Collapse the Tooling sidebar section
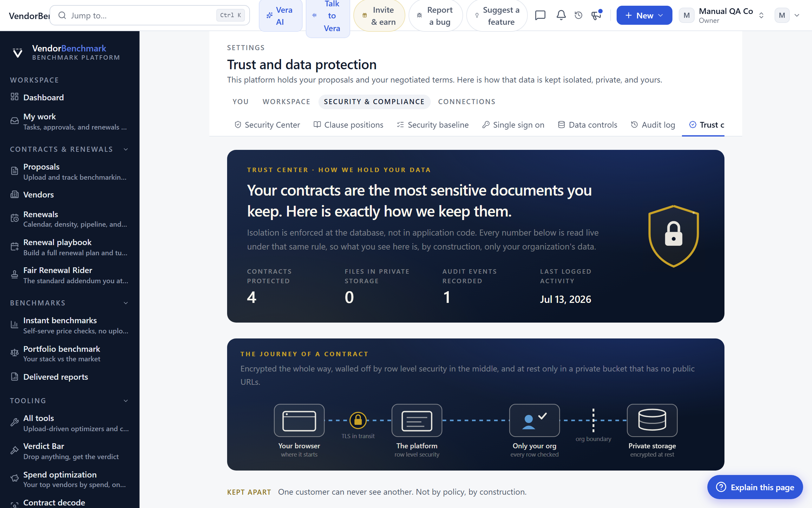 click(126, 401)
